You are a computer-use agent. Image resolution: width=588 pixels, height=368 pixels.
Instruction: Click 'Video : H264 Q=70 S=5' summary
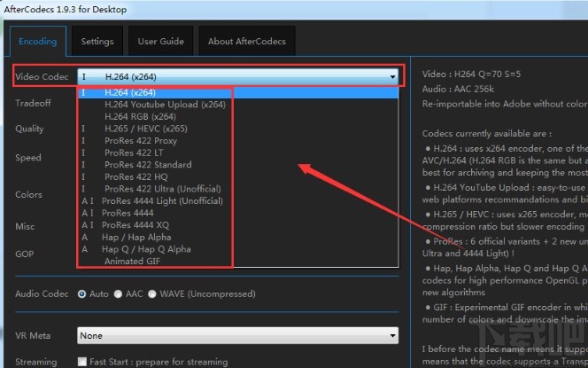pos(471,74)
